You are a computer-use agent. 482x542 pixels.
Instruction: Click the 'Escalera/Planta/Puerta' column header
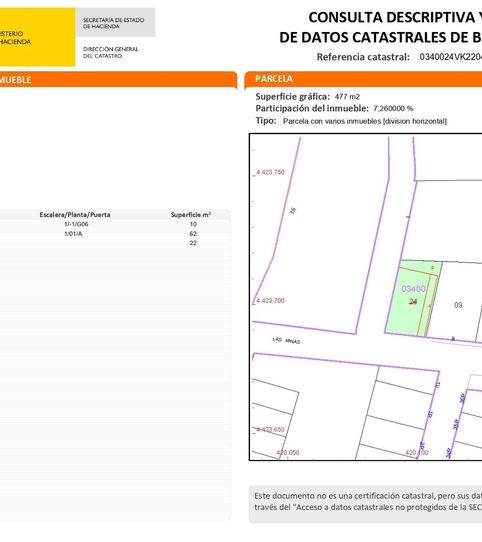75,215
